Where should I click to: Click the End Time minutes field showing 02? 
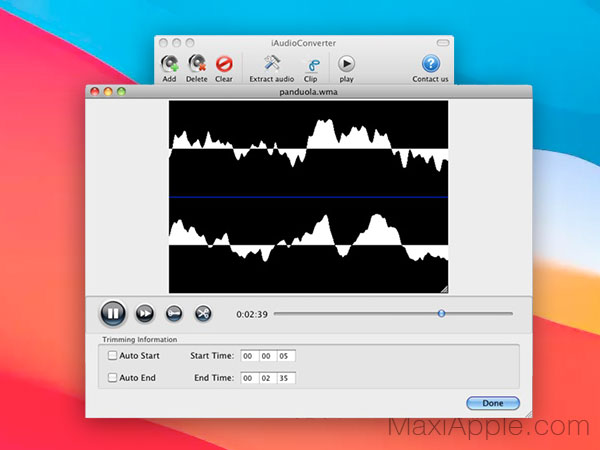[x=267, y=378]
